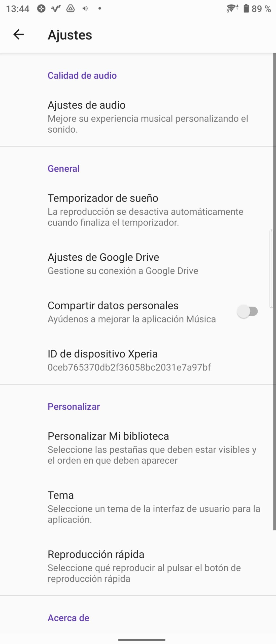This screenshot has width=276, height=644.
Task: Tap the round game notification icon
Action: tap(41, 9)
